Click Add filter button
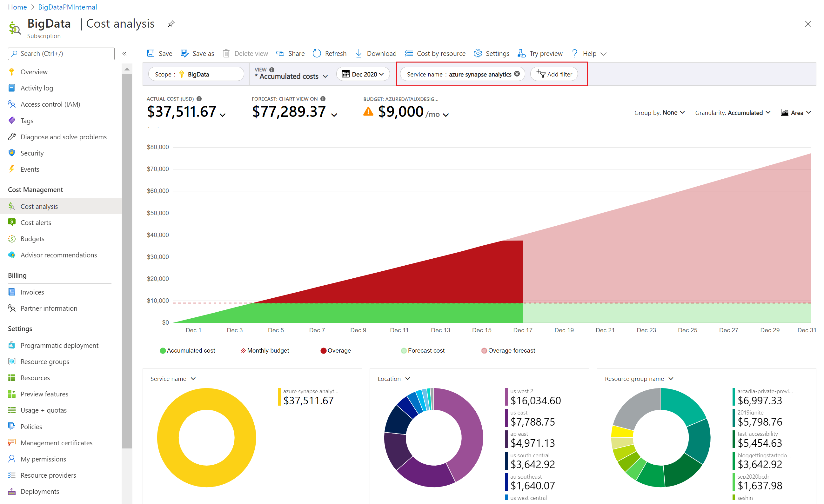Image resolution: width=824 pixels, height=504 pixels. point(554,74)
